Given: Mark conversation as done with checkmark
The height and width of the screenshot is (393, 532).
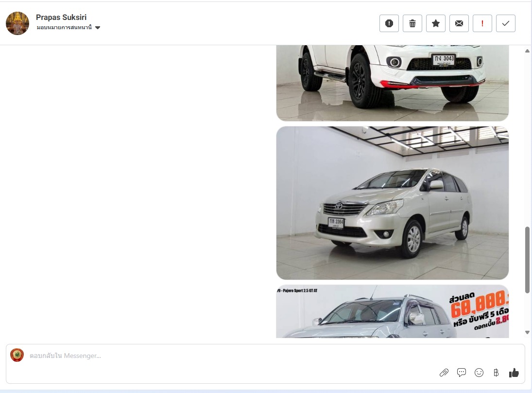Looking at the screenshot, I should click(506, 23).
